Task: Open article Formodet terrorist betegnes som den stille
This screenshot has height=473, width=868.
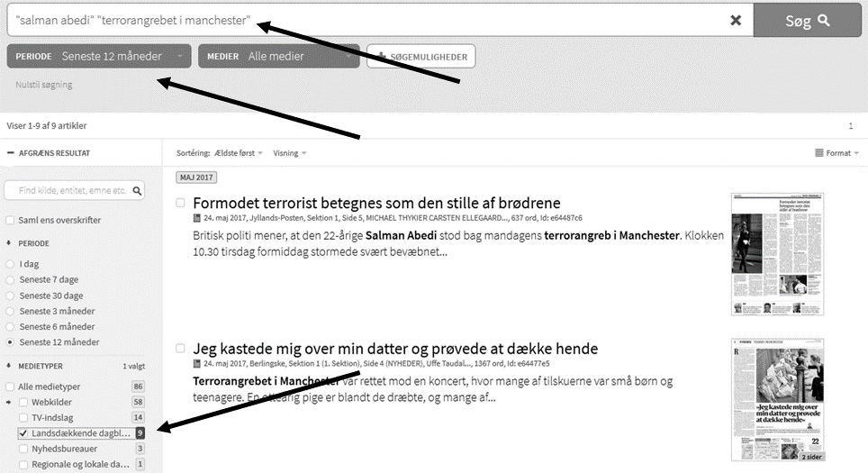Action: point(376,203)
